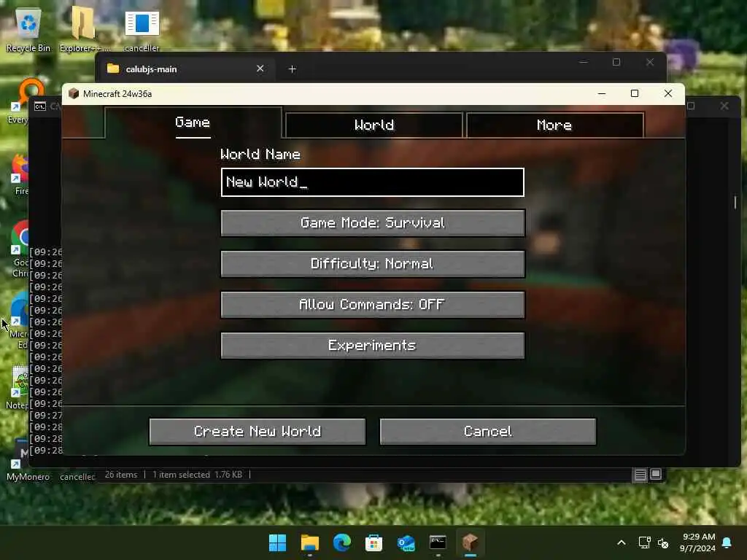Screen dimensions: 747x560
Task: Click the World Name text field
Action: point(373,182)
